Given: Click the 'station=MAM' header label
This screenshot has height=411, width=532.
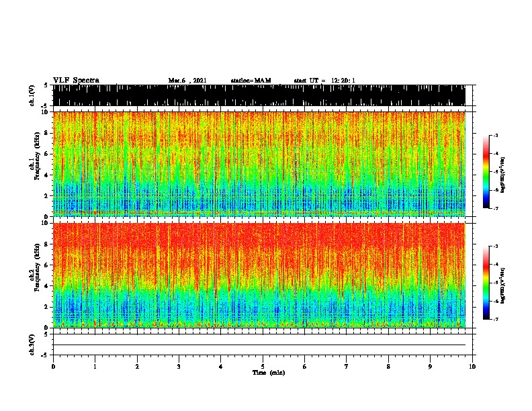Looking at the screenshot, I should coord(251,81).
